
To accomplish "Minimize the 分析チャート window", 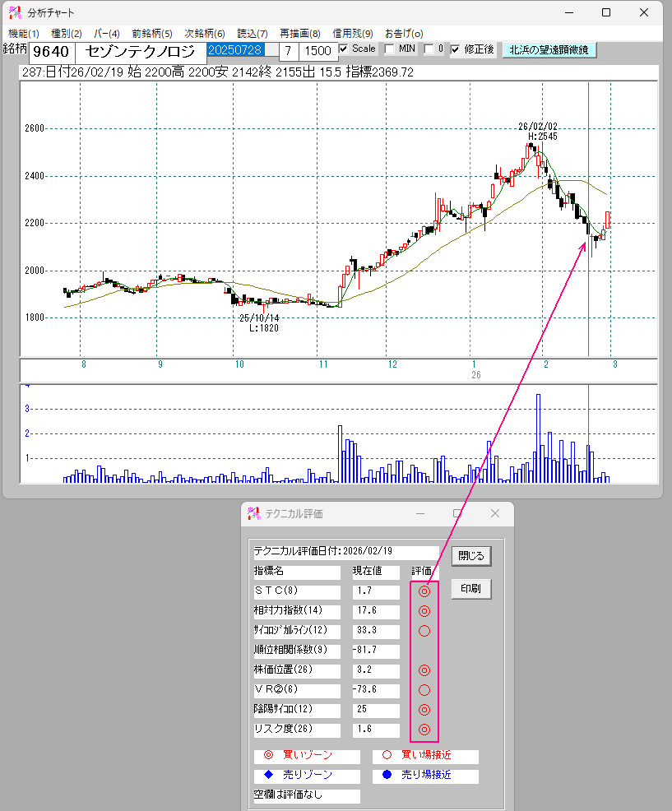I will point(569,12).
